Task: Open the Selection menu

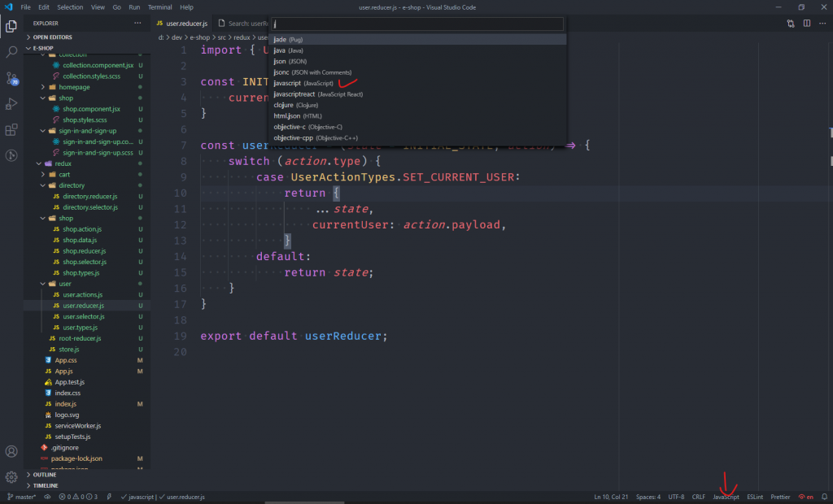Action: click(x=70, y=7)
